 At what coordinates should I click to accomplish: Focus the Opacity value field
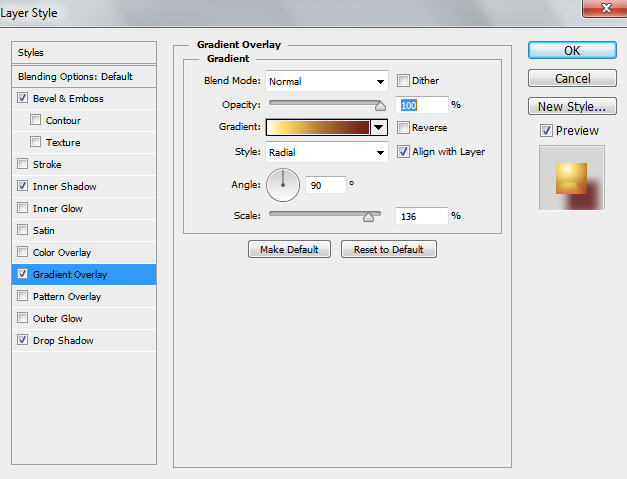click(422, 105)
